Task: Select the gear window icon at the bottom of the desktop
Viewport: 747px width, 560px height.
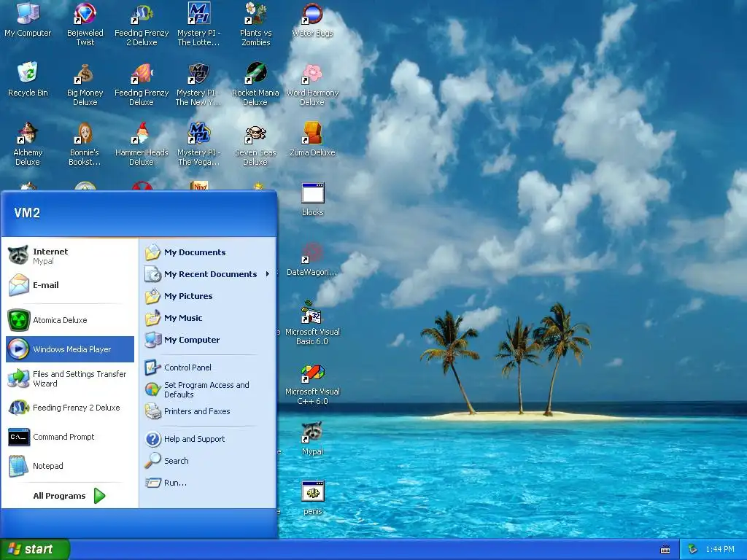Action: tap(312, 499)
